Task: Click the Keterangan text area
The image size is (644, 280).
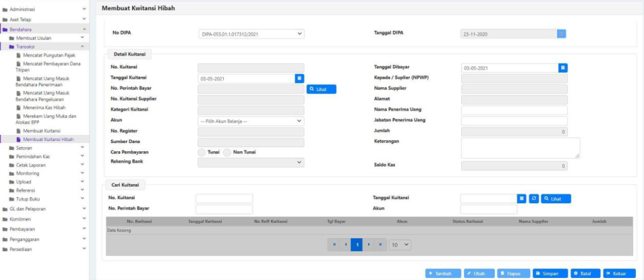Action: [520, 148]
